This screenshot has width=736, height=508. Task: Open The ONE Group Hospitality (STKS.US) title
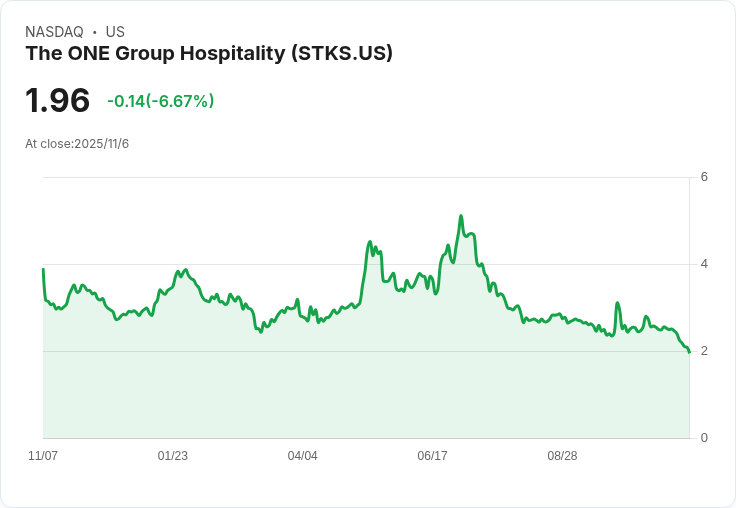pos(209,54)
